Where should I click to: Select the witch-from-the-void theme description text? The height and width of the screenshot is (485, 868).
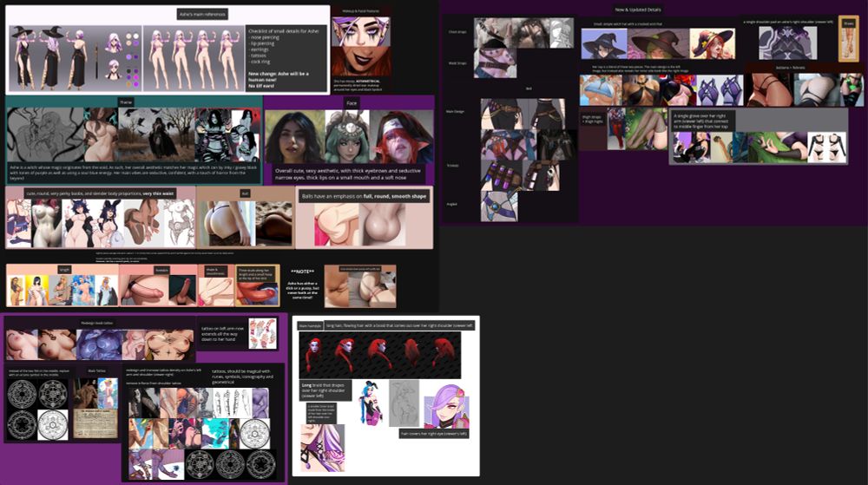pyautogui.click(x=134, y=173)
